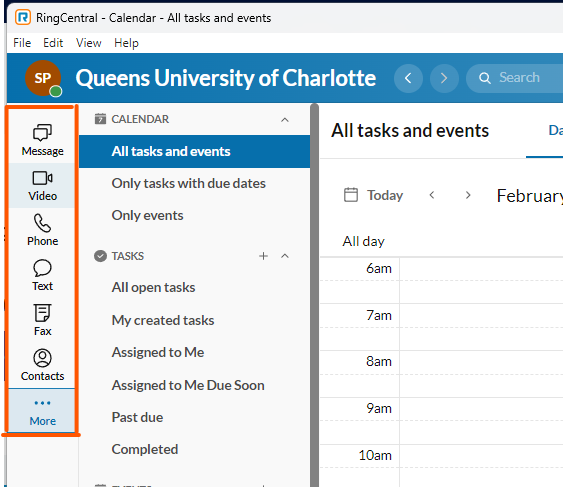
Task: Show My created tasks
Action: [194, 320]
